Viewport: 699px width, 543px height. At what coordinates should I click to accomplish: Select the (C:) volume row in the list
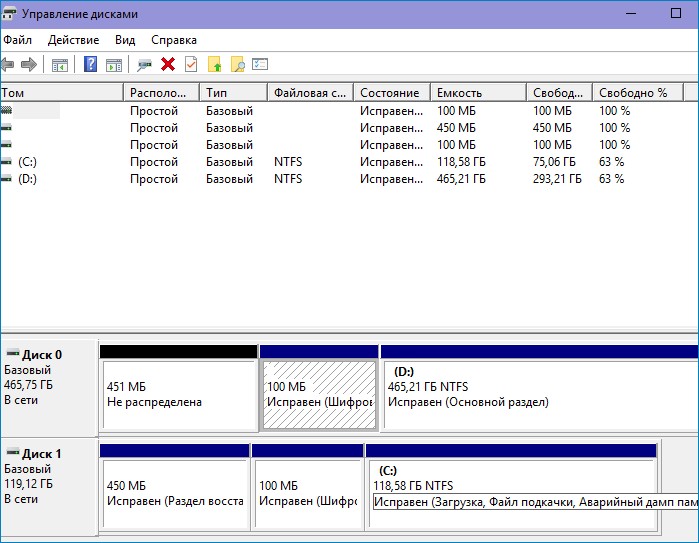(27, 162)
